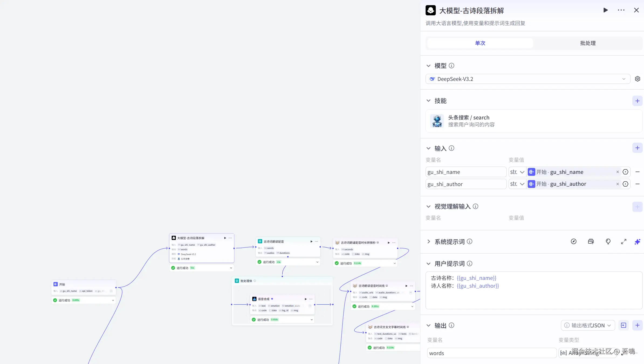644x364 pixels.
Task: Click the lightbulb icon in system prompt row
Action: [x=608, y=242]
